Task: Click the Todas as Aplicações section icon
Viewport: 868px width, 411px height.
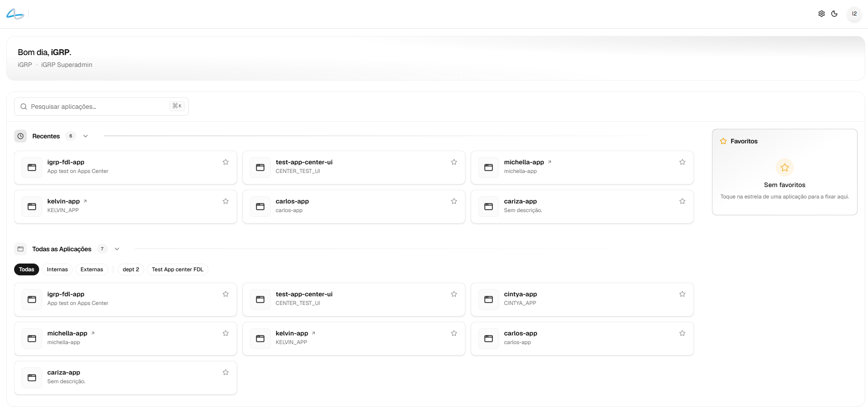Action: [20, 249]
